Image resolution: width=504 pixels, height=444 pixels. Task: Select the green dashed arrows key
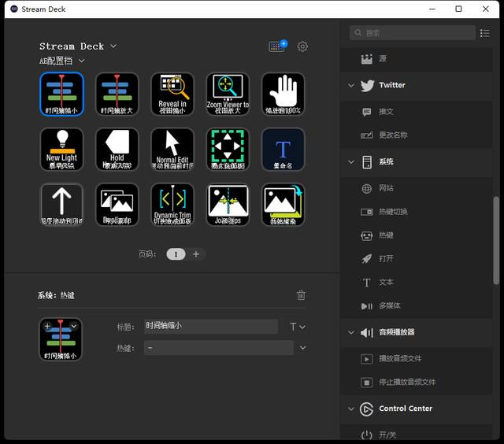point(228,150)
